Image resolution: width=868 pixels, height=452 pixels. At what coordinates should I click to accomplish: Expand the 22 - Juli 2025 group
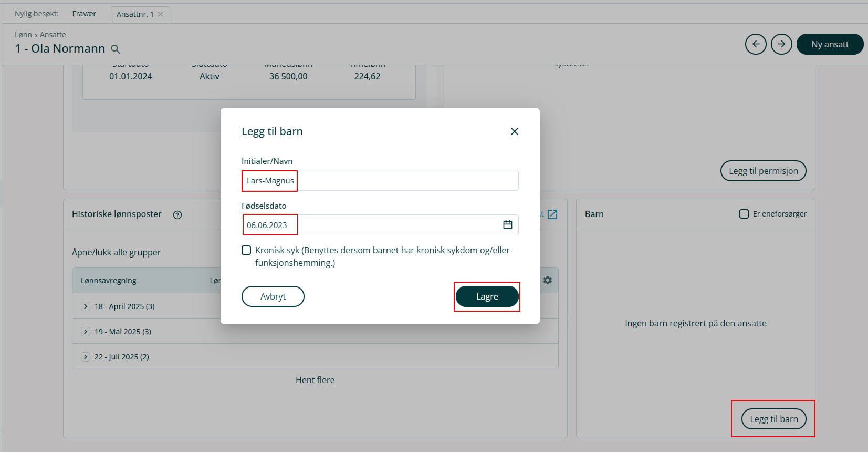(x=86, y=357)
